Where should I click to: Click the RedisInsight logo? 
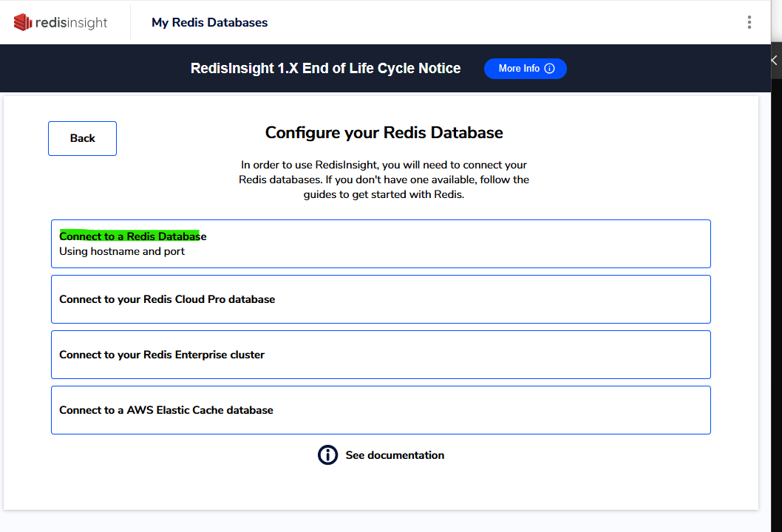(x=61, y=22)
